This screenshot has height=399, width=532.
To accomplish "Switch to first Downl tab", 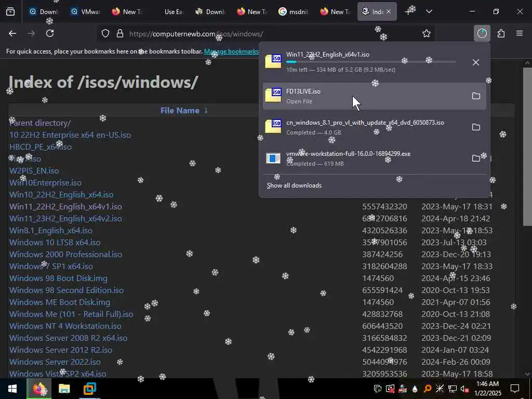I will (x=44, y=12).
